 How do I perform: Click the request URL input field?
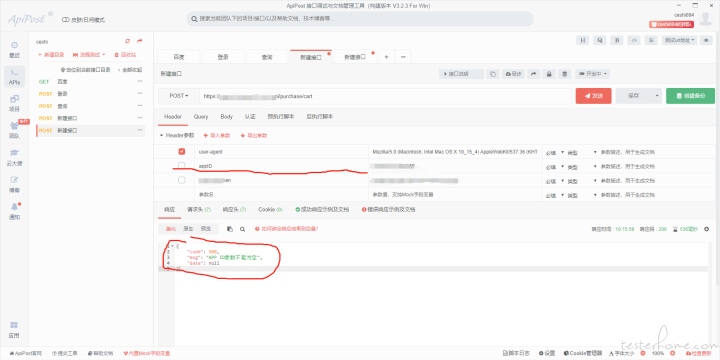click(x=385, y=96)
